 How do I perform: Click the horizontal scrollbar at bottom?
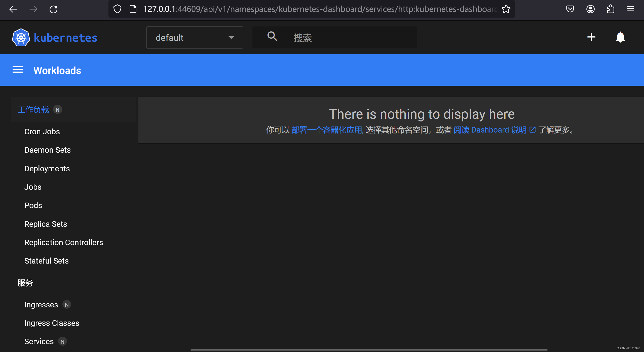[369, 350]
